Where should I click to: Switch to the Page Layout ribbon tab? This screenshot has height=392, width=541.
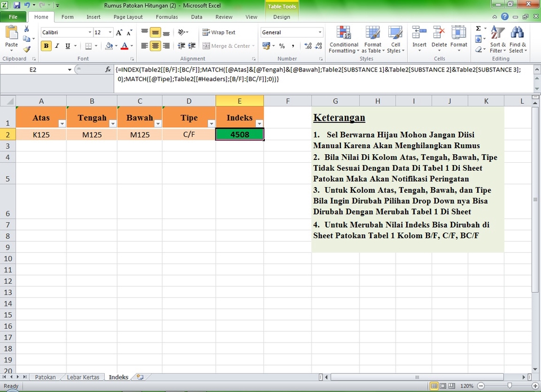[x=128, y=17]
